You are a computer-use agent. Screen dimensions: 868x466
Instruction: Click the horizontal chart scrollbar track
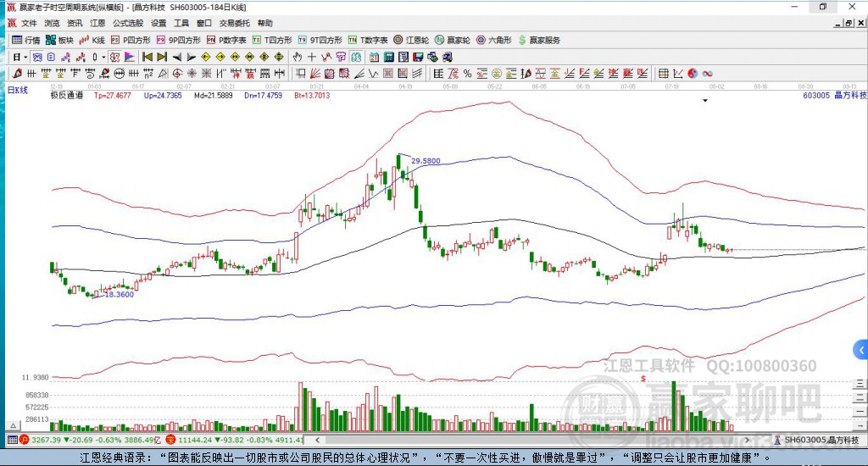click(531, 440)
